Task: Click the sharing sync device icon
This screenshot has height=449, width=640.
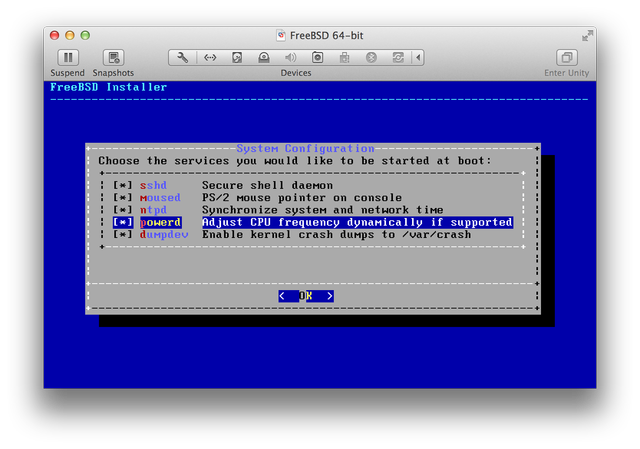Action: pyautogui.click(x=398, y=58)
